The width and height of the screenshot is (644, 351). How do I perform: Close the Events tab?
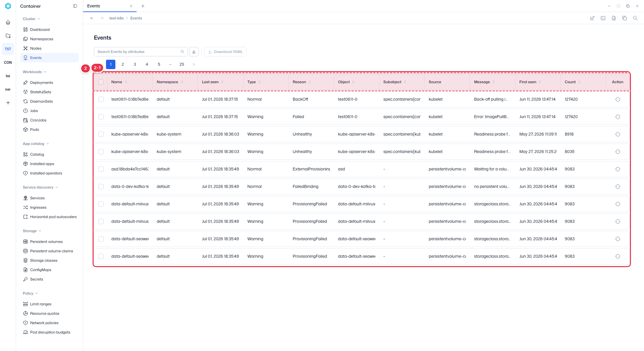[131, 6]
